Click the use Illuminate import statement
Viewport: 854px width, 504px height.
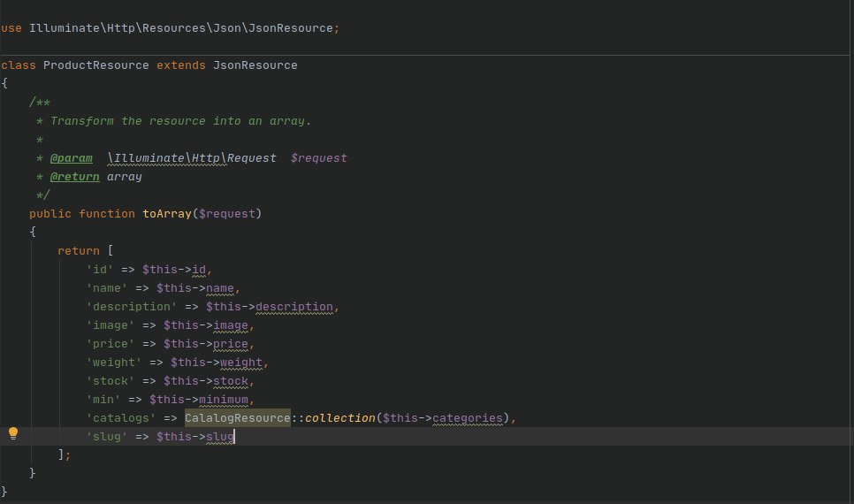pos(170,28)
